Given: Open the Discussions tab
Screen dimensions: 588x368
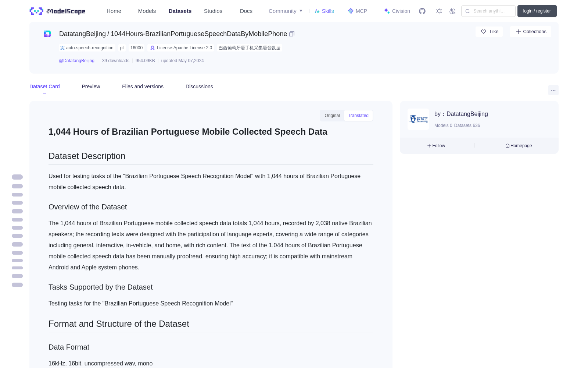Looking at the screenshot, I should click(199, 86).
